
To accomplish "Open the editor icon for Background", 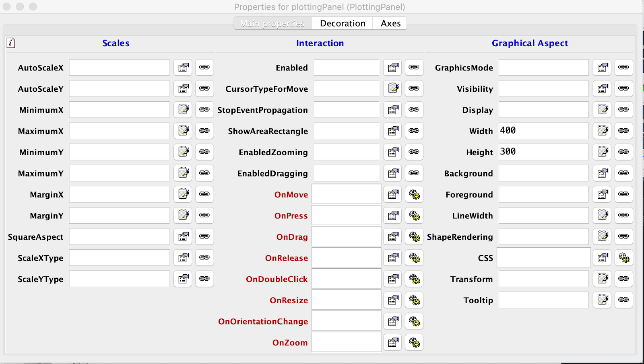I will (x=602, y=173).
